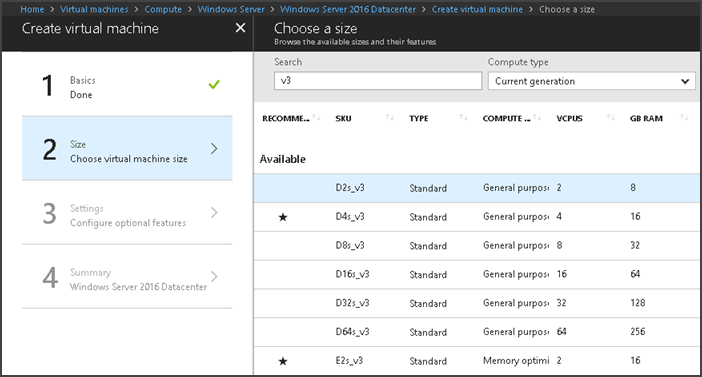This screenshot has width=702, height=377.
Task: Sort by the VCPUS column arrows
Action: pyautogui.click(x=611, y=118)
